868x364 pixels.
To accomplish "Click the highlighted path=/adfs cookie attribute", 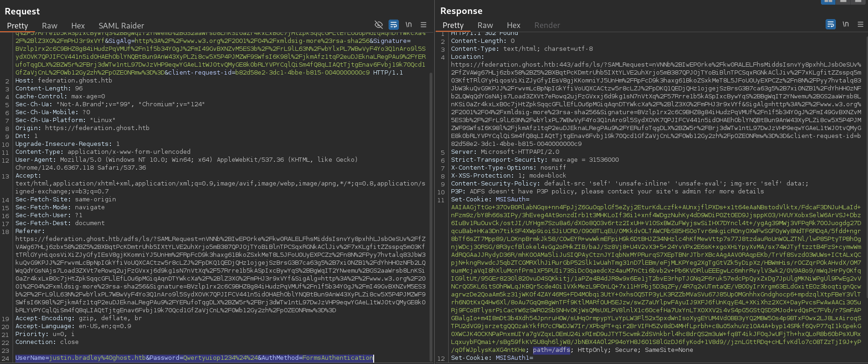I will coord(552,350).
